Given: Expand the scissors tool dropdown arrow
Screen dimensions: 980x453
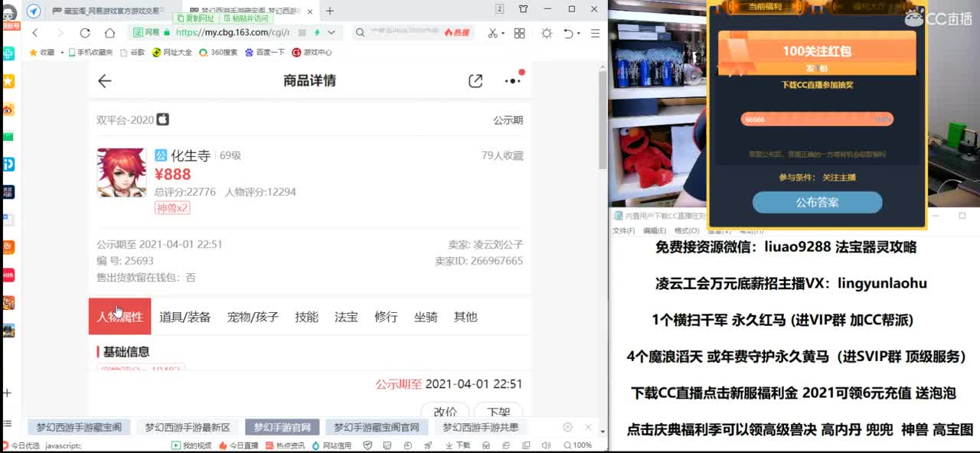Looking at the screenshot, I should [x=503, y=33].
